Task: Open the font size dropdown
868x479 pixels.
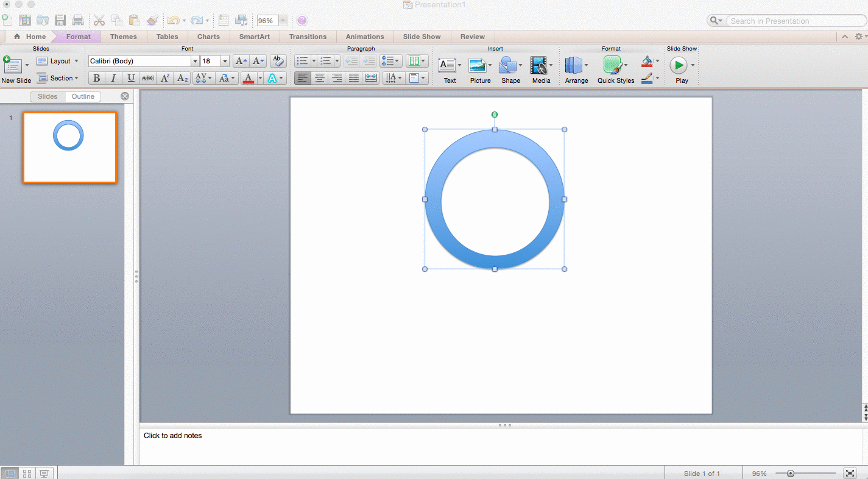Action: click(x=225, y=61)
